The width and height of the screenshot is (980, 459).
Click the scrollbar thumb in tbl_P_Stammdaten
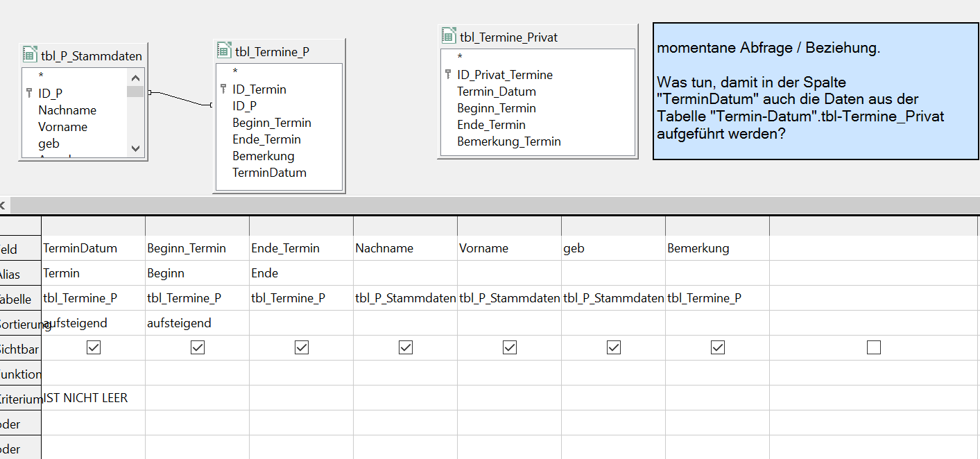[135, 92]
